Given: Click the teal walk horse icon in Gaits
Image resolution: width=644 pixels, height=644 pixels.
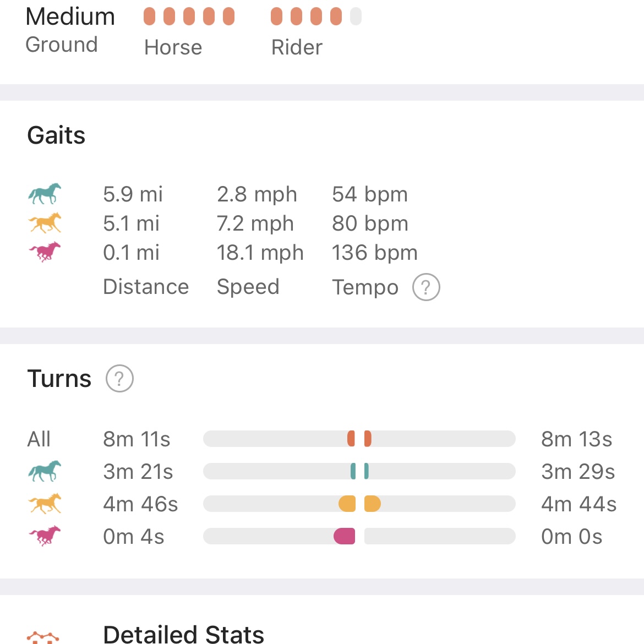Looking at the screenshot, I should (x=45, y=194).
